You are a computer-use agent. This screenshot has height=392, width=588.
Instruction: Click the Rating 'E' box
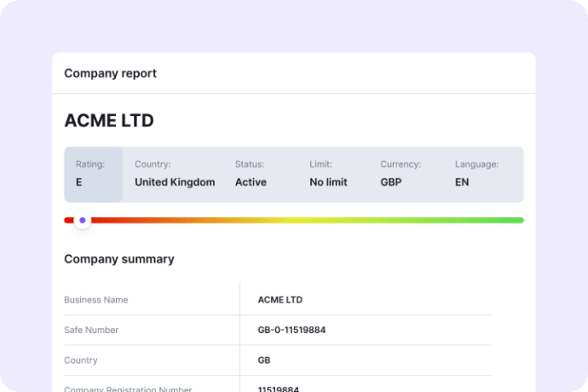point(94,175)
